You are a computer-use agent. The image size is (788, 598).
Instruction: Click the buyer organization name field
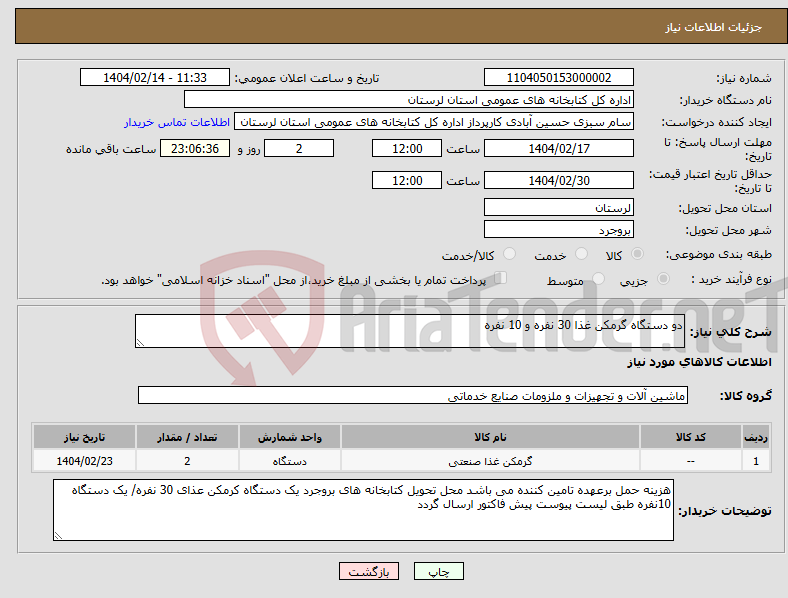coord(409,100)
